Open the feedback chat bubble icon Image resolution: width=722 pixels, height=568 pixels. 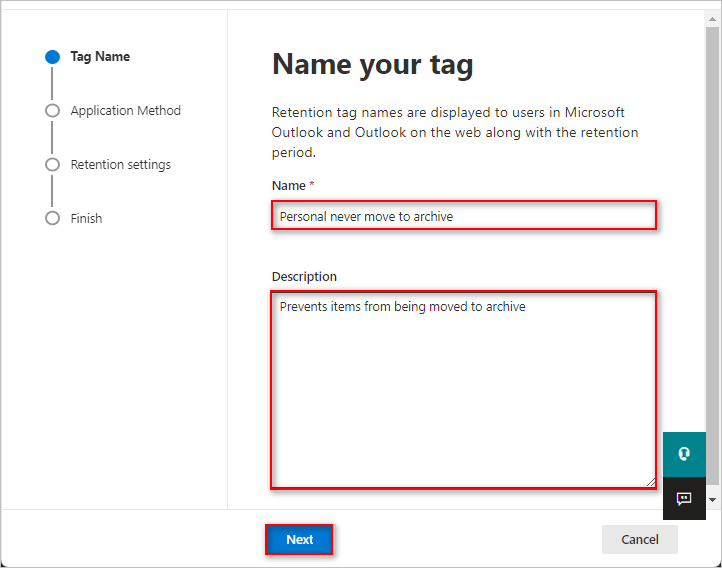pyautogui.click(x=684, y=498)
